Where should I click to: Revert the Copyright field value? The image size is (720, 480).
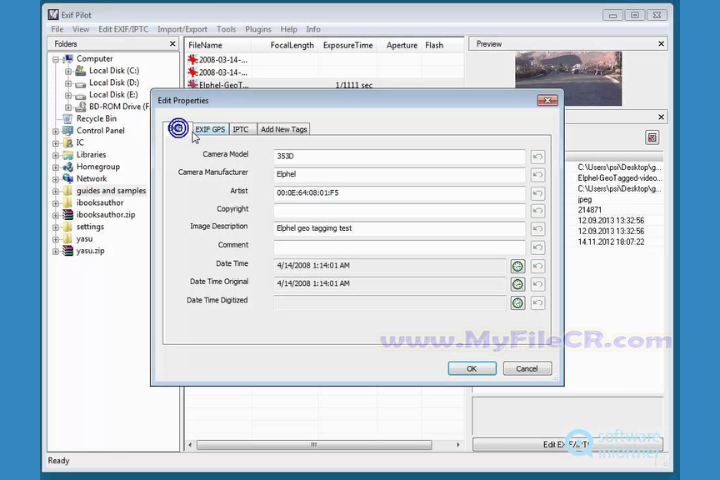point(538,211)
